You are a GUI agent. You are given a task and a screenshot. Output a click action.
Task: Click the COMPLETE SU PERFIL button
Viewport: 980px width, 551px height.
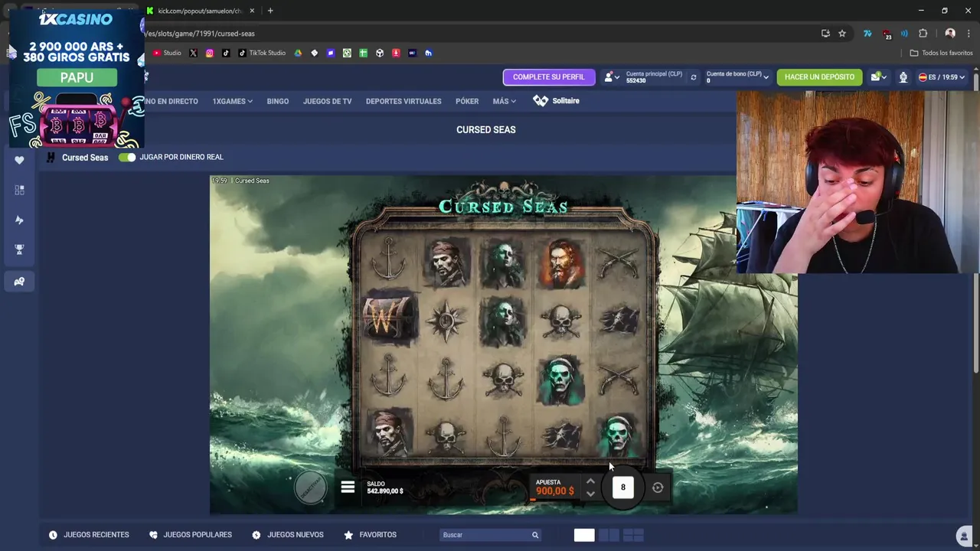[x=548, y=77]
